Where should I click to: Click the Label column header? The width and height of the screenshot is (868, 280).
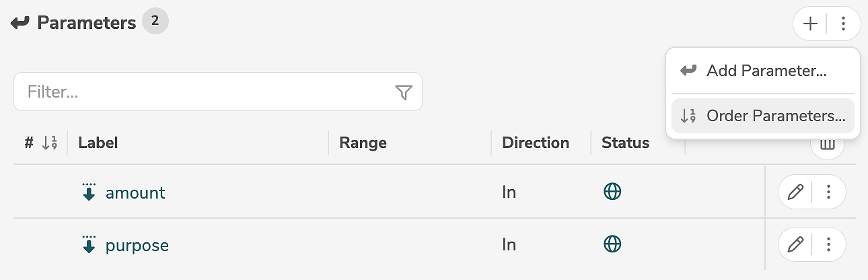98,143
